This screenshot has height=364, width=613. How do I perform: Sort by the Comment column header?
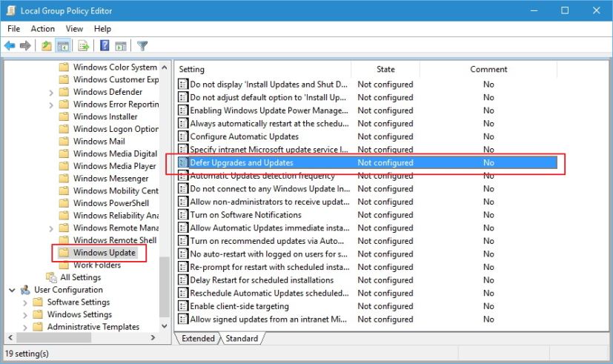[x=488, y=69]
